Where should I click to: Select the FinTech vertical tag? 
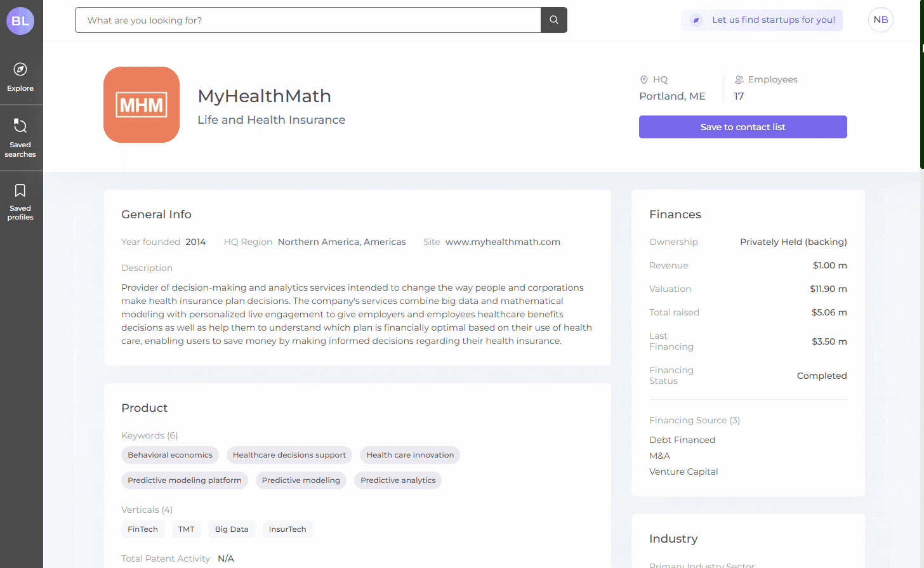143,529
